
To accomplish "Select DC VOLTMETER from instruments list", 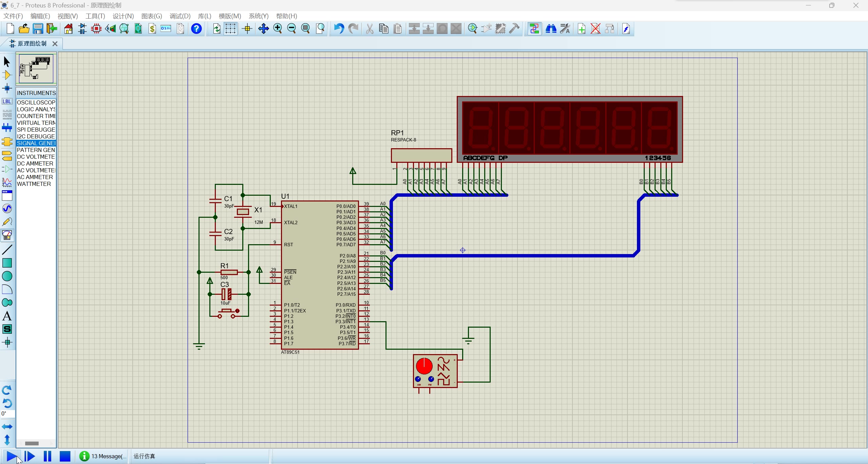I will [x=36, y=157].
